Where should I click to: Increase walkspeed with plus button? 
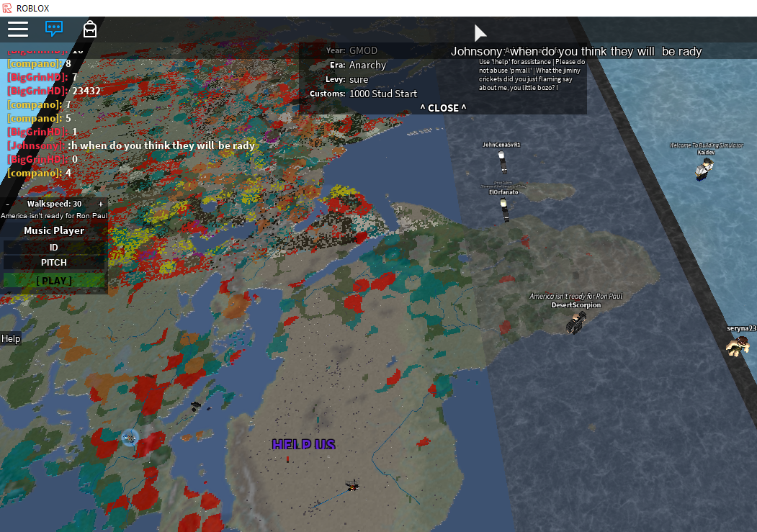coord(100,204)
